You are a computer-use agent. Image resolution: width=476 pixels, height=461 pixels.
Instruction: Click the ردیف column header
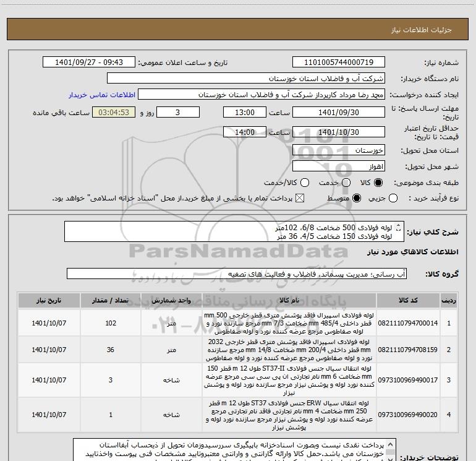tap(449, 300)
